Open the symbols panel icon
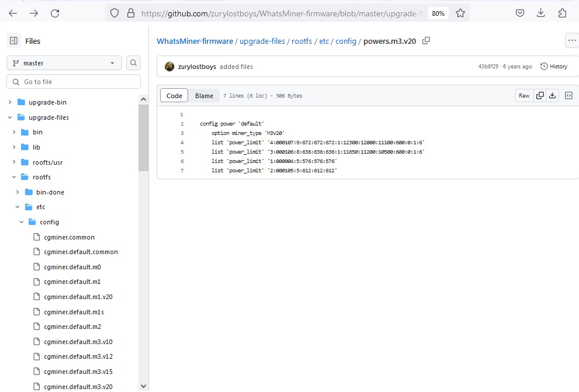This screenshot has width=579, height=392. click(x=568, y=96)
